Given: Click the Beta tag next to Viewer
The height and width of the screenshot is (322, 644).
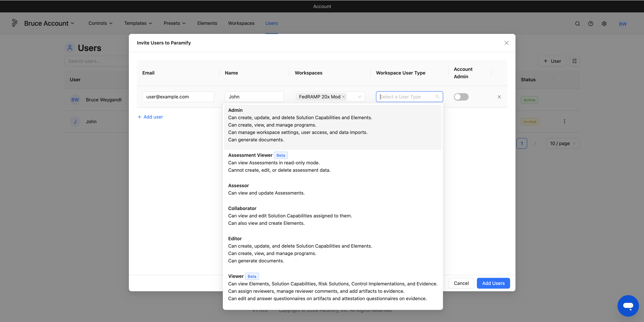Looking at the screenshot, I should click(x=252, y=276).
